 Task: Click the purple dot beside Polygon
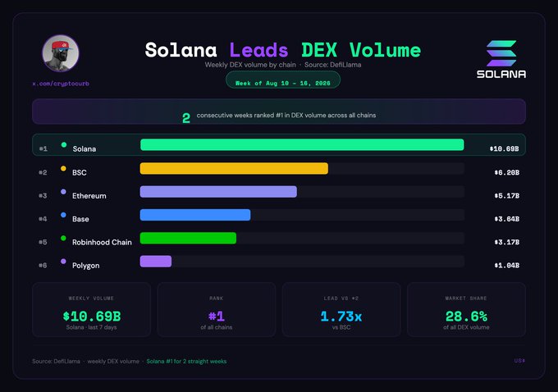point(63,262)
